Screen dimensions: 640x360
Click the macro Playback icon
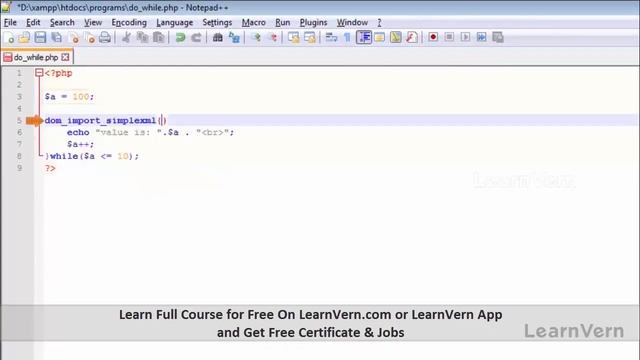465,37
